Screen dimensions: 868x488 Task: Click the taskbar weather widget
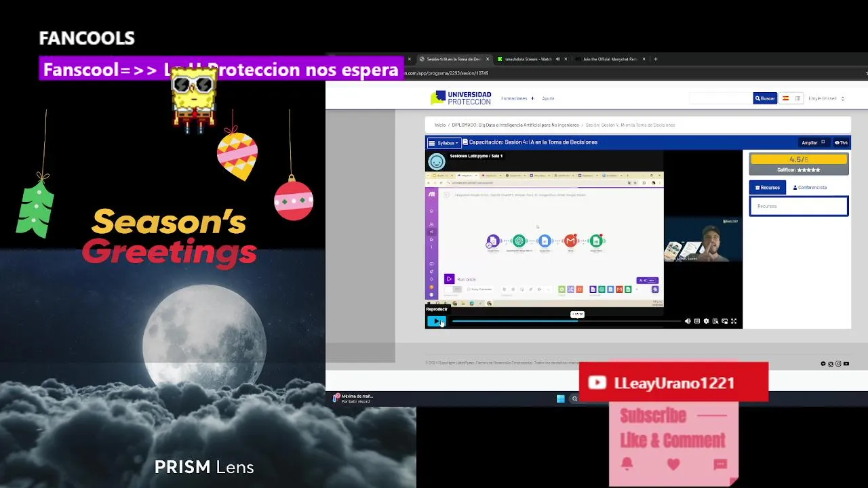click(353, 399)
